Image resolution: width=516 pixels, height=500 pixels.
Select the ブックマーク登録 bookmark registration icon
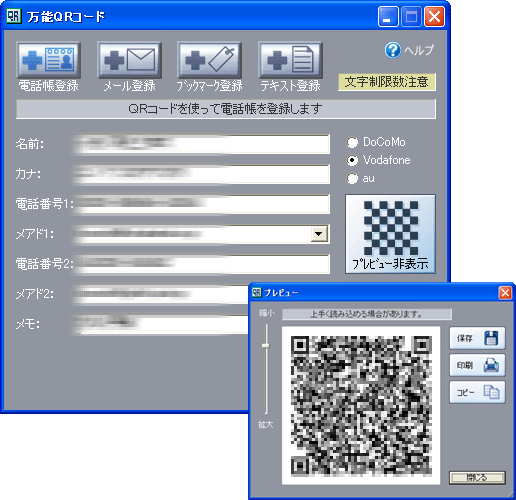[x=210, y=60]
